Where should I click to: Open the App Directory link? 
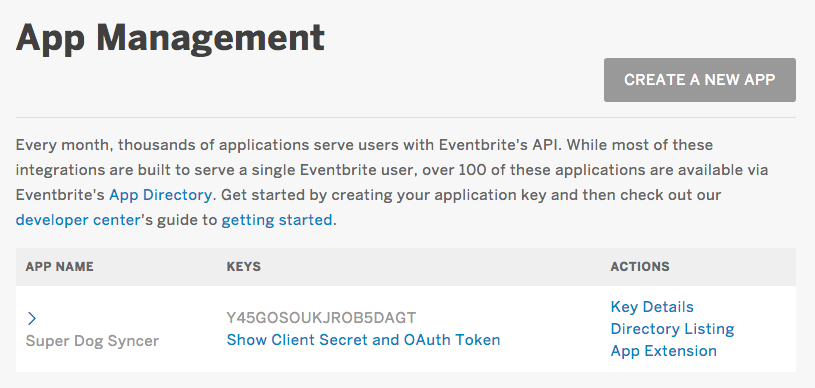pos(160,195)
